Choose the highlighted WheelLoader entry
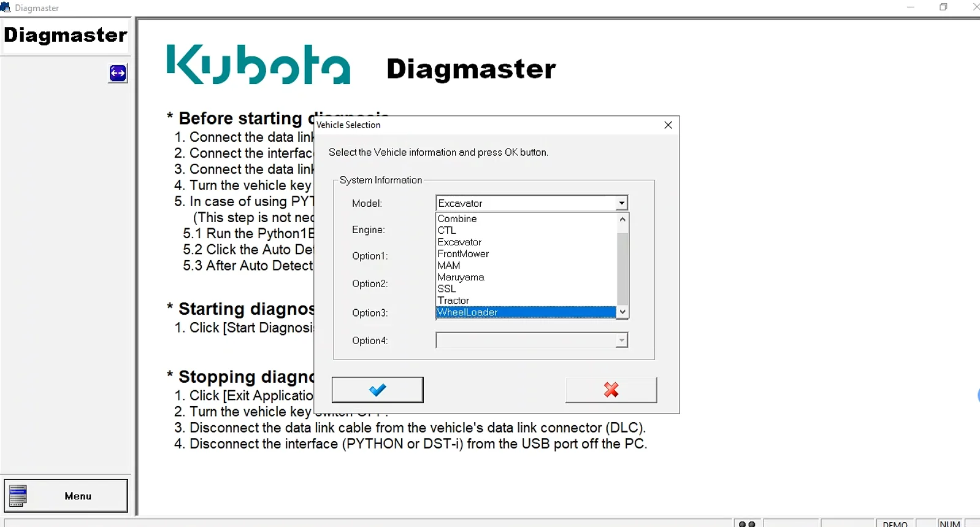This screenshot has height=527, width=980. pyautogui.click(x=526, y=312)
